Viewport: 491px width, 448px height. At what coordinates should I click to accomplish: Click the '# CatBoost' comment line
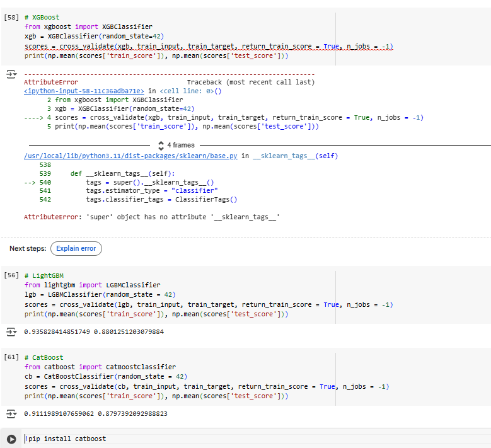pyautogui.click(x=44, y=357)
